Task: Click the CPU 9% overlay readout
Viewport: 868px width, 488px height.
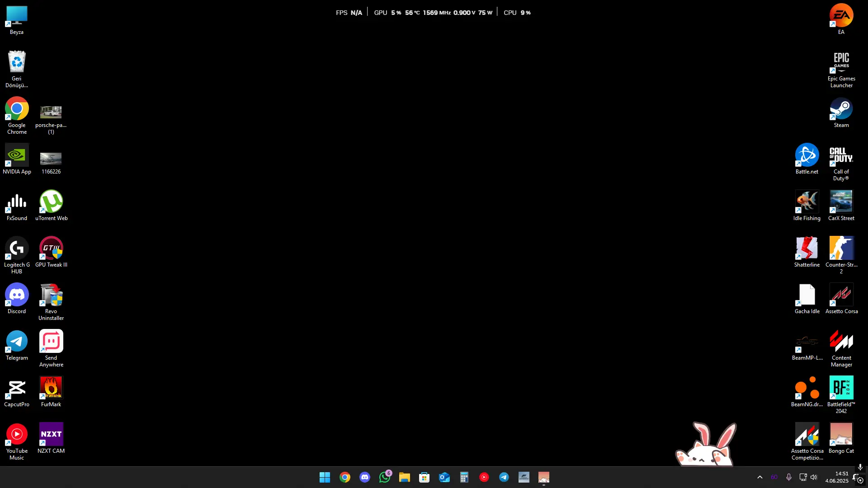Action: tap(517, 13)
